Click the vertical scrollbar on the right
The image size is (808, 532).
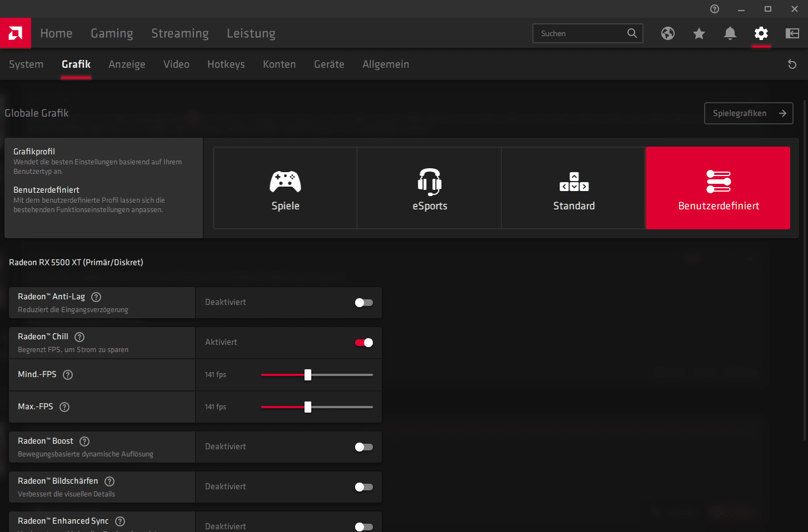click(x=805, y=270)
